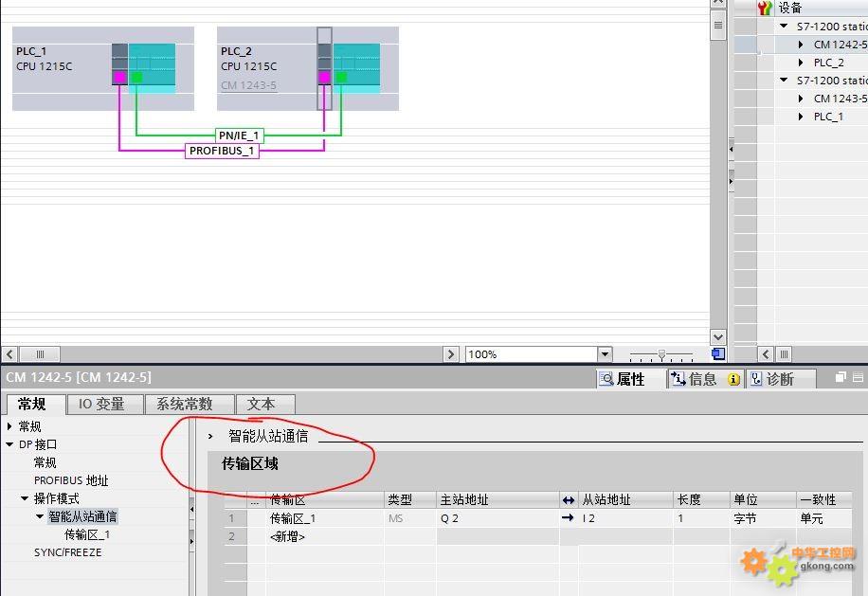Select 常规 under DP 接口
This screenshot has height=596, width=868.
coord(45,462)
